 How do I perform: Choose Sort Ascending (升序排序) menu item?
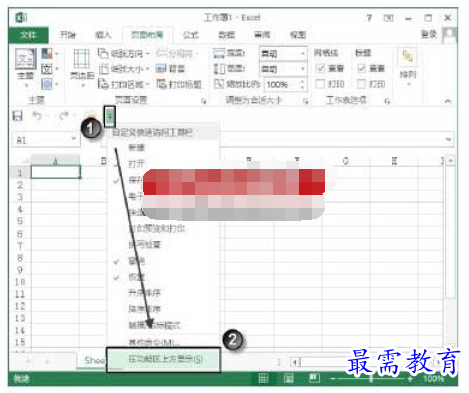tap(163, 293)
